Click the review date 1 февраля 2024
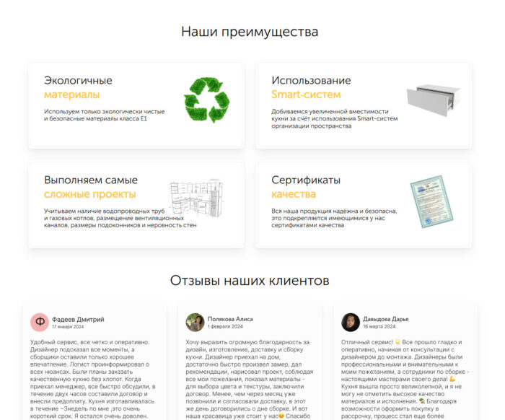 point(225,327)
